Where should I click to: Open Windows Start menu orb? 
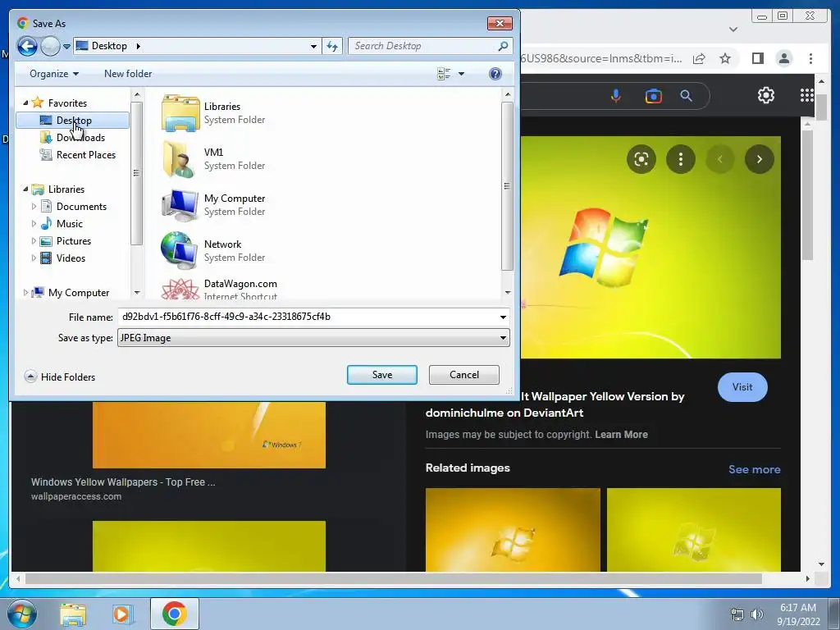[22, 614]
